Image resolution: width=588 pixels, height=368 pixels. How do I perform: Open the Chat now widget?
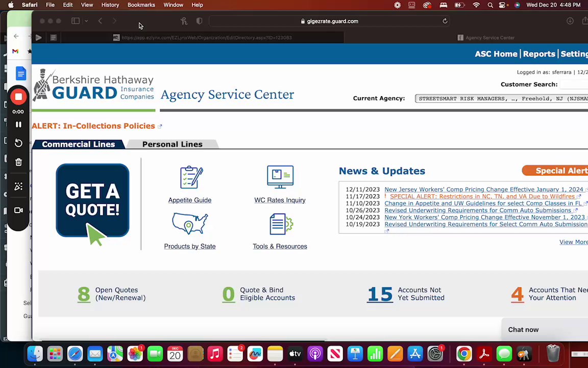pos(545,329)
